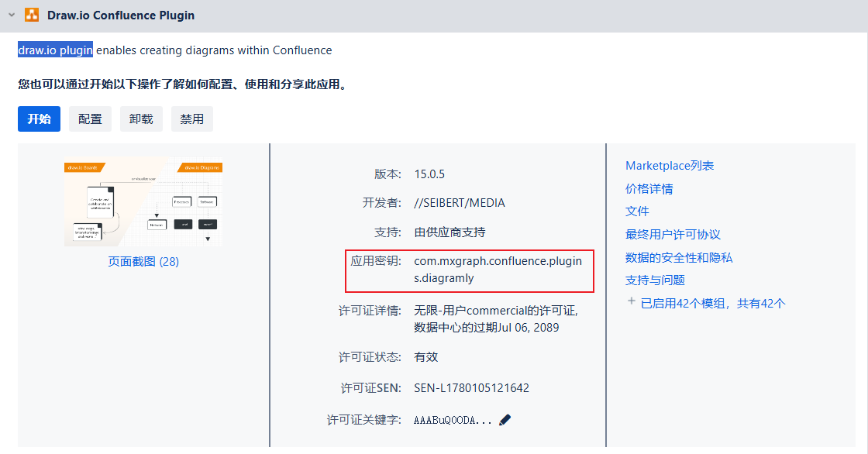Open the 最终用户许可协议 link
The height and width of the screenshot is (454, 868).
pos(673,234)
